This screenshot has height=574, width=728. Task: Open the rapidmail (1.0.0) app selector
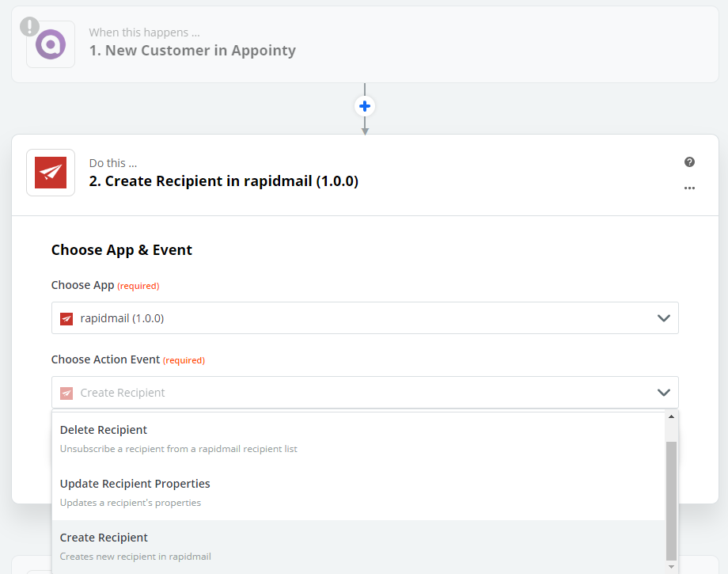(x=365, y=318)
